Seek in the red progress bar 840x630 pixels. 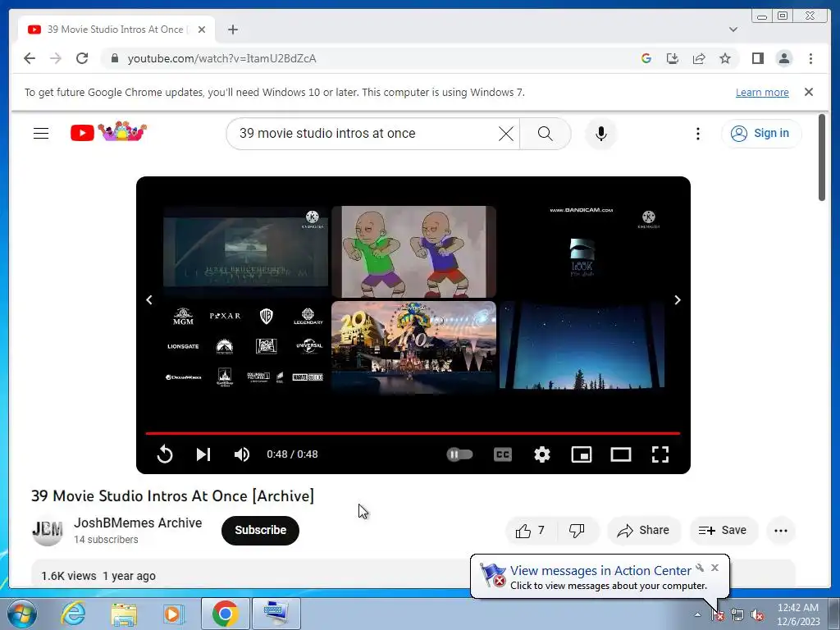(x=413, y=433)
